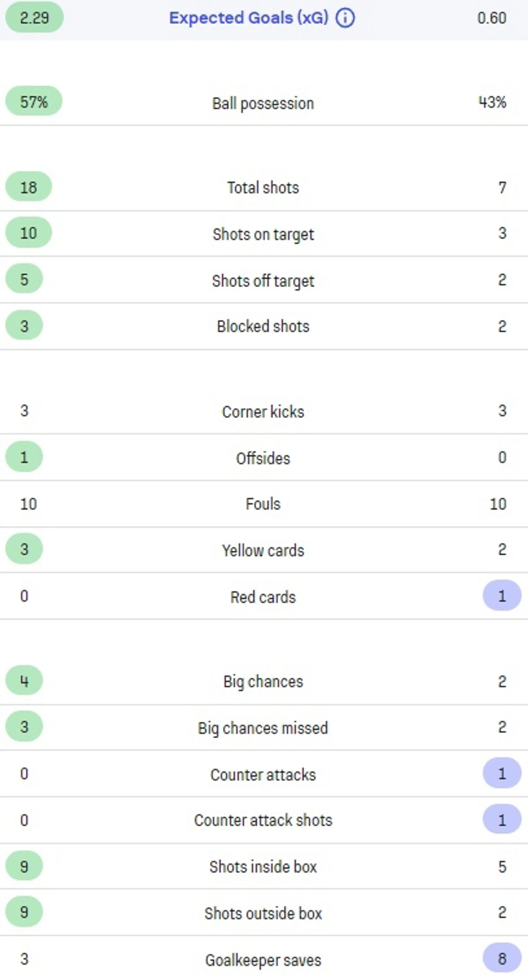
Task: Open the Expected Goals (xG) link
Action: tap(248, 18)
